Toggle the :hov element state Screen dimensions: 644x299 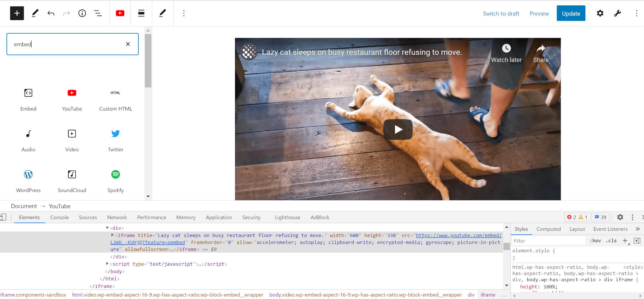point(595,241)
